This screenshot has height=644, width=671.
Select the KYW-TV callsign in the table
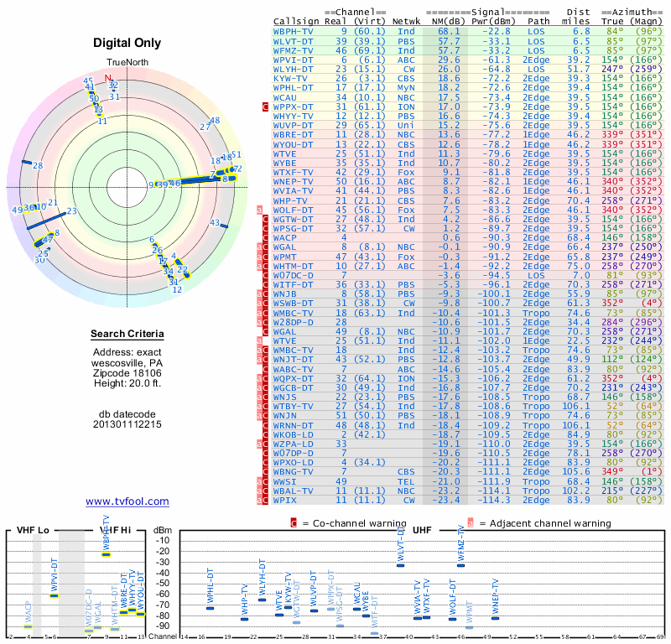(291, 78)
